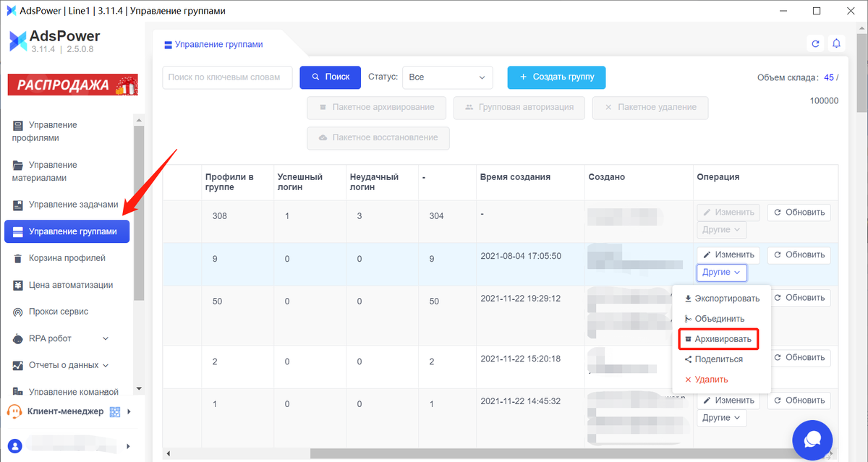Click the Создать группу button
Viewport: 868px width, 462px height.
(556, 77)
